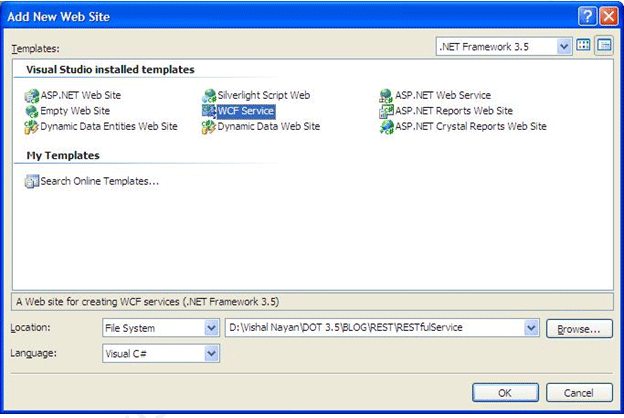Click the ASP.NET Web Service label
This screenshot has height=418, width=624.
(x=443, y=95)
